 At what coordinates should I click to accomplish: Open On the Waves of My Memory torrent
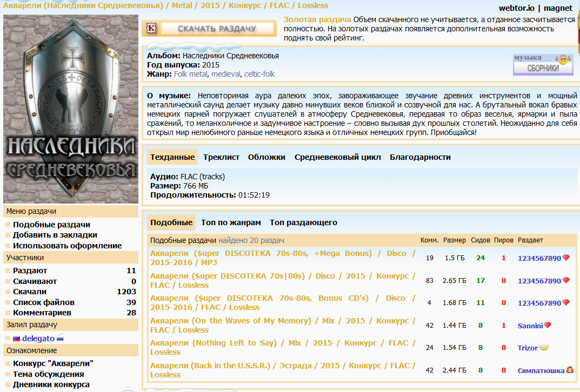point(283,325)
